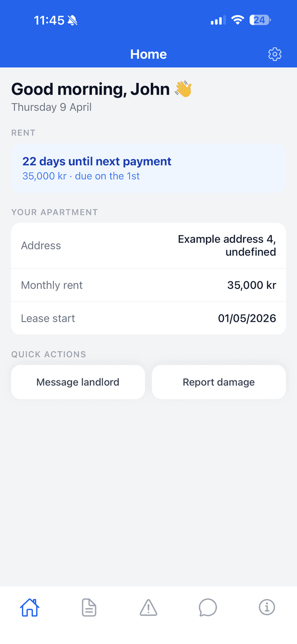Select the Address row under Your Apartment
The height and width of the screenshot is (644, 297).
point(148,245)
